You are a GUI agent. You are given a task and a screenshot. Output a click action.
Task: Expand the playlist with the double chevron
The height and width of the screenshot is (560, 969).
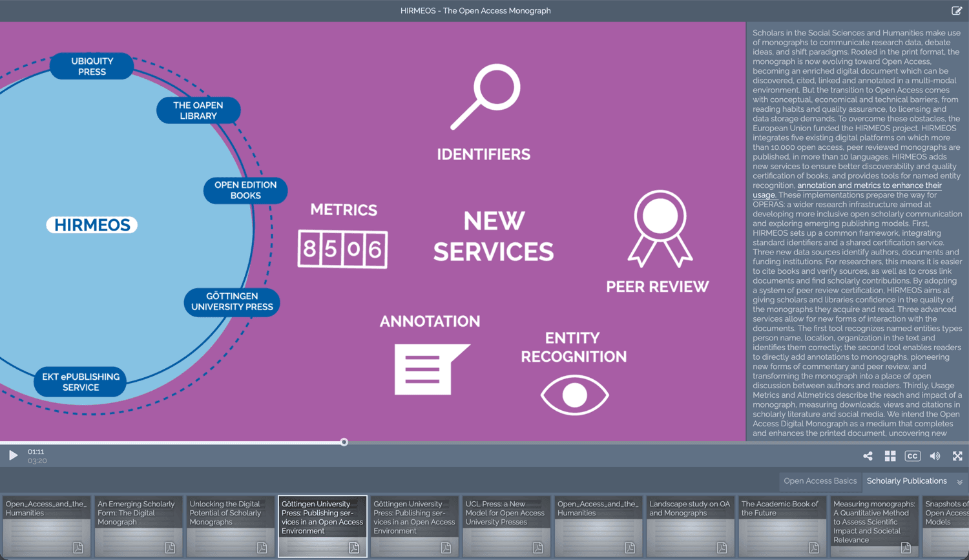[x=960, y=482]
